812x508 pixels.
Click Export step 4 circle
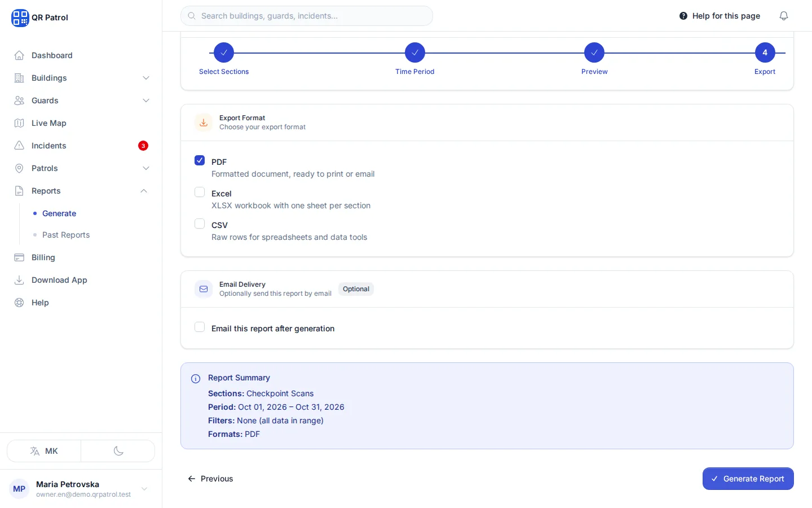click(x=765, y=52)
